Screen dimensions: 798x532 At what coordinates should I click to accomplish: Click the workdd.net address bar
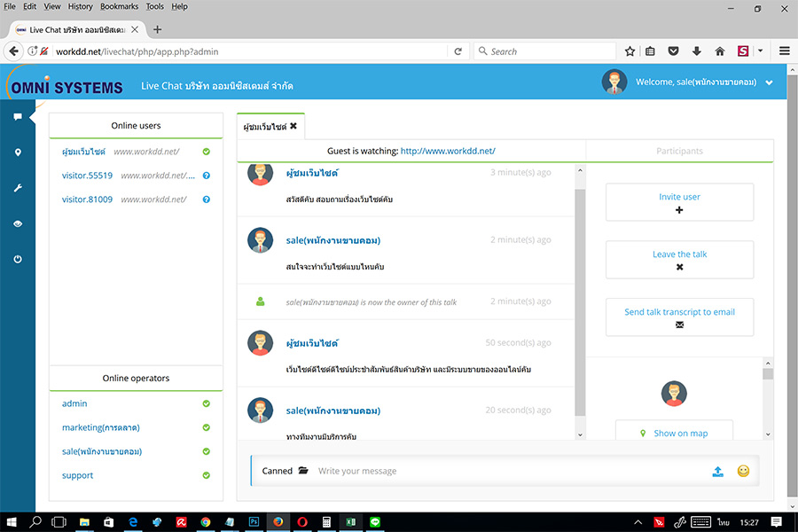[x=249, y=51]
